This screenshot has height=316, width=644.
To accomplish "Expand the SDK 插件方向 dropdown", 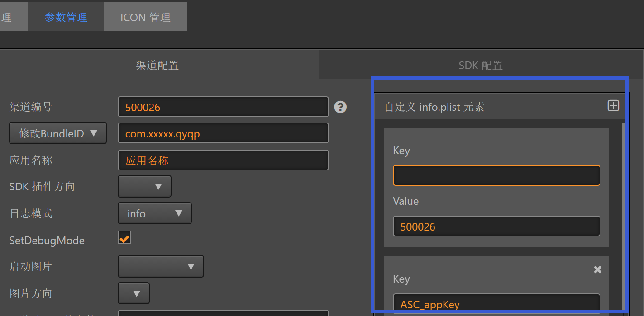I will click(144, 186).
